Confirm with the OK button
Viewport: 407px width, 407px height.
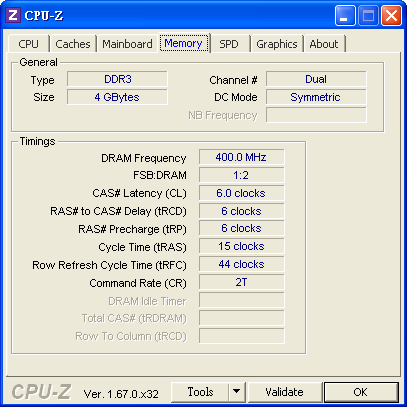click(x=361, y=391)
